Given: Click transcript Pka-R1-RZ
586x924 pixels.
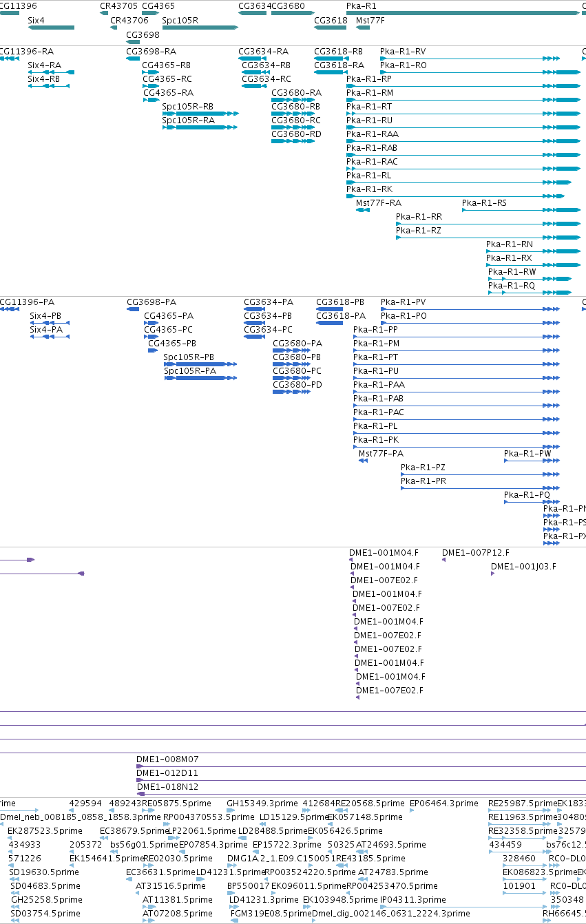Looking at the screenshot, I should click(x=419, y=231).
